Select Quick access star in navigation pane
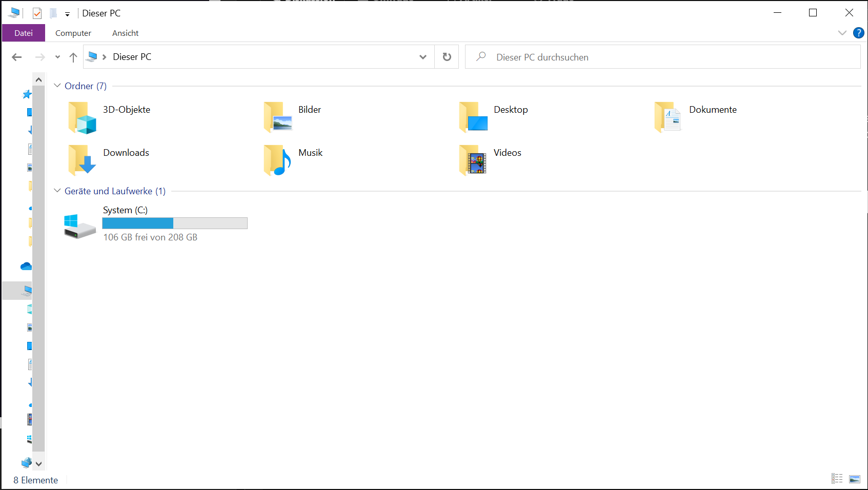This screenshot has width=868, height=490. pos(27,94)
